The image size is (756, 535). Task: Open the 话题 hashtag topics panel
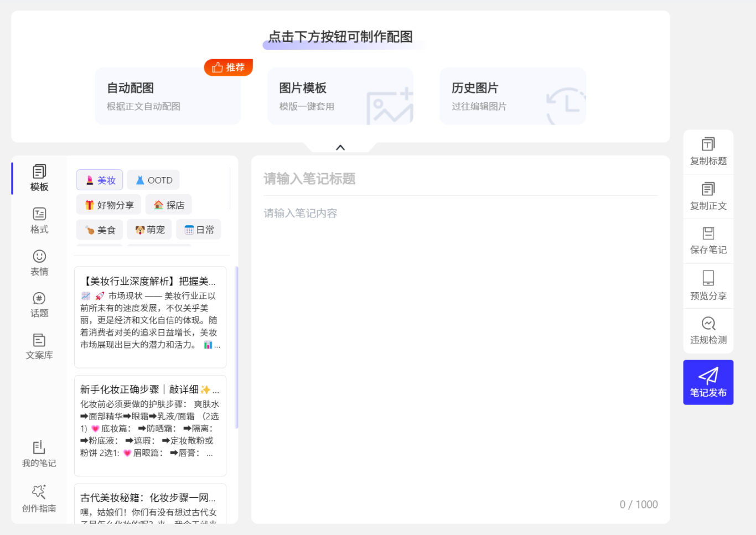[x=39, y=305]
